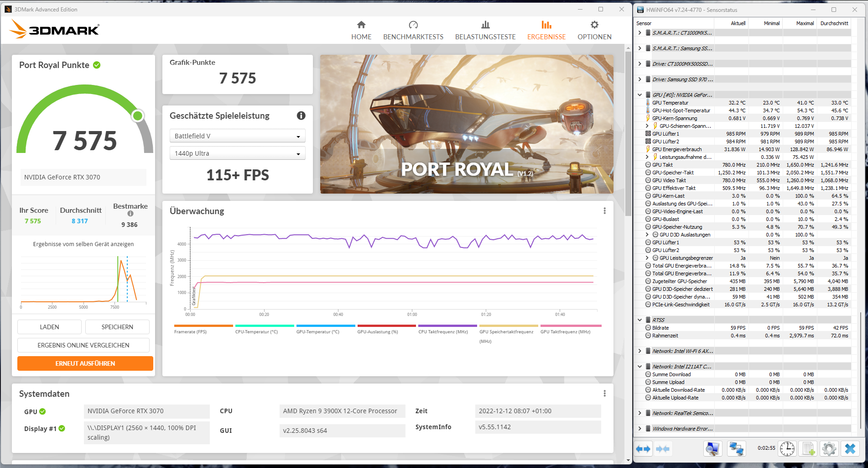Open the 1440p Ultra resolution dropdown

[237, 153]
